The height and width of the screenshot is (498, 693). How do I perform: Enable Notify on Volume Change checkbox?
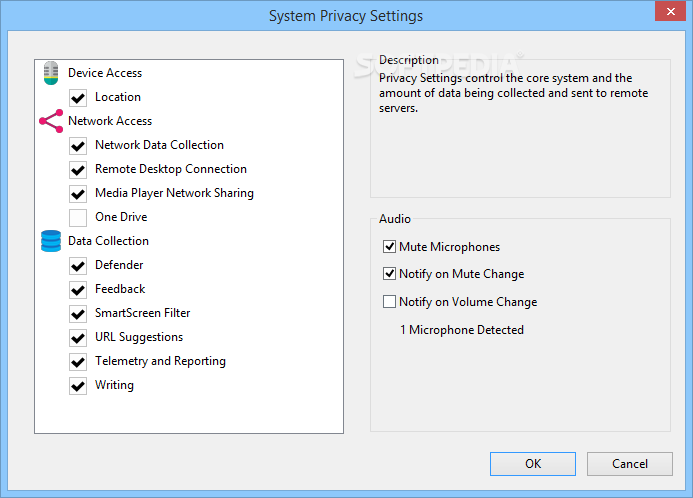[389, 302]
